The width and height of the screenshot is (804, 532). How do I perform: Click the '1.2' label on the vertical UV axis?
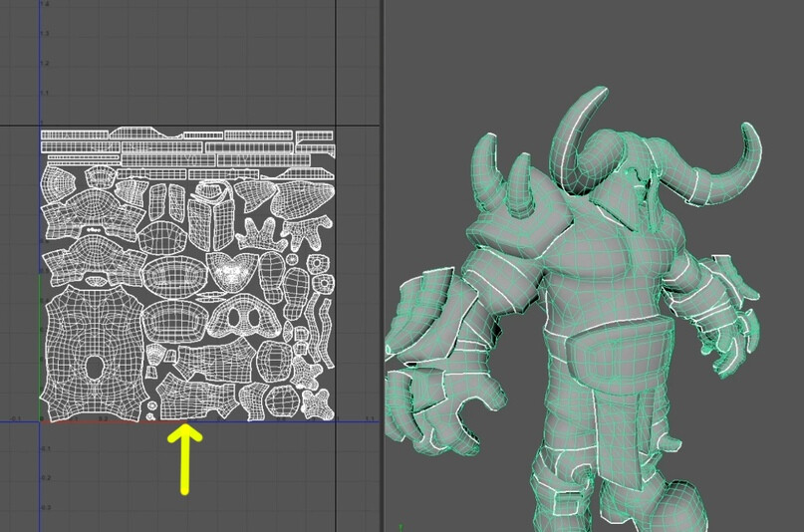coord(45,63)
